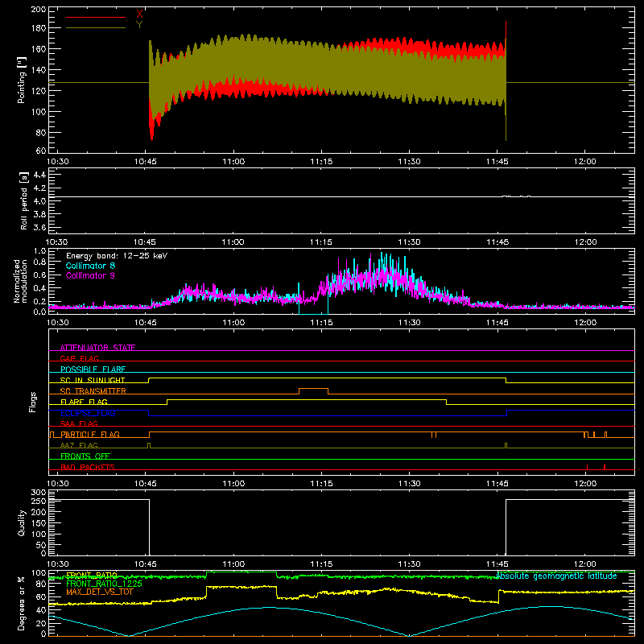This screenshot has height=644, width=644.
Task: Click the BAD_PACKETS label
Action: click(88, 467)
